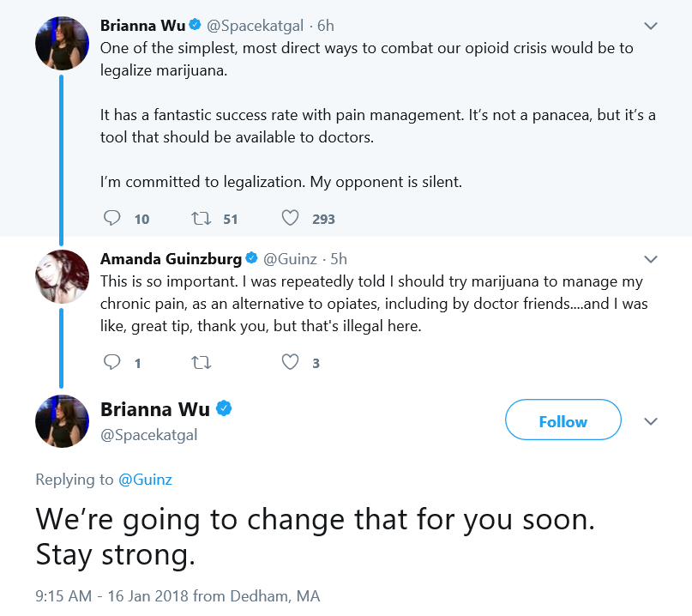692x616 pixels.
Task: Retweet Amanda Guinzburg's chronic pain tweet
Action: pos(201,363)
